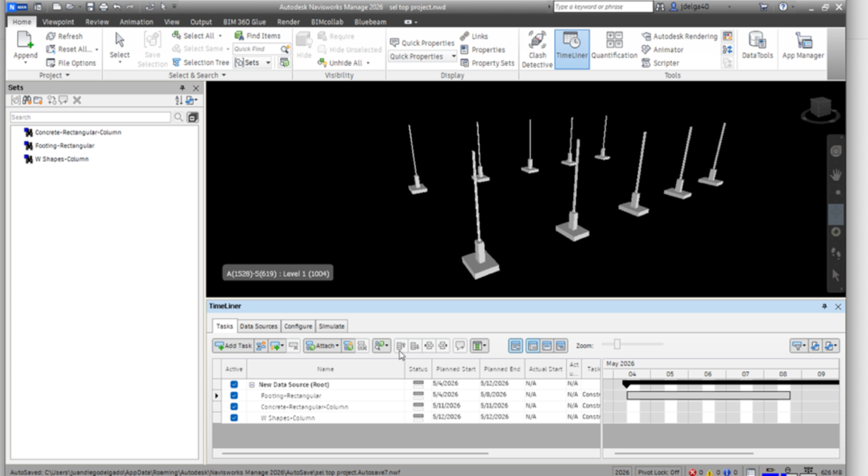Open the Selection Tree
The height and width of the screenshot is (476, 868).
pyautogui.click(x=201, y=62)
